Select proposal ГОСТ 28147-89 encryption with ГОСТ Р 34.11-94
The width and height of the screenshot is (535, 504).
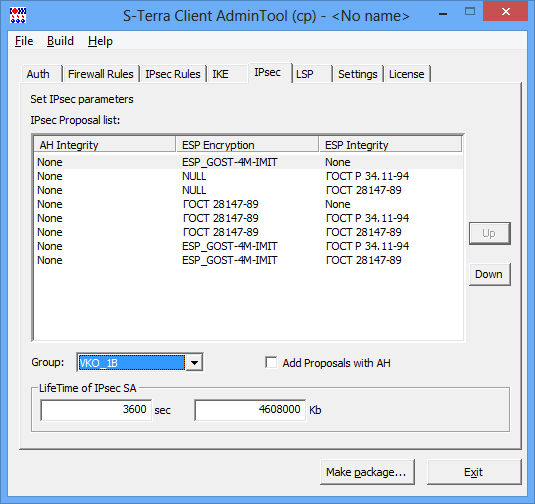(248, 218)
